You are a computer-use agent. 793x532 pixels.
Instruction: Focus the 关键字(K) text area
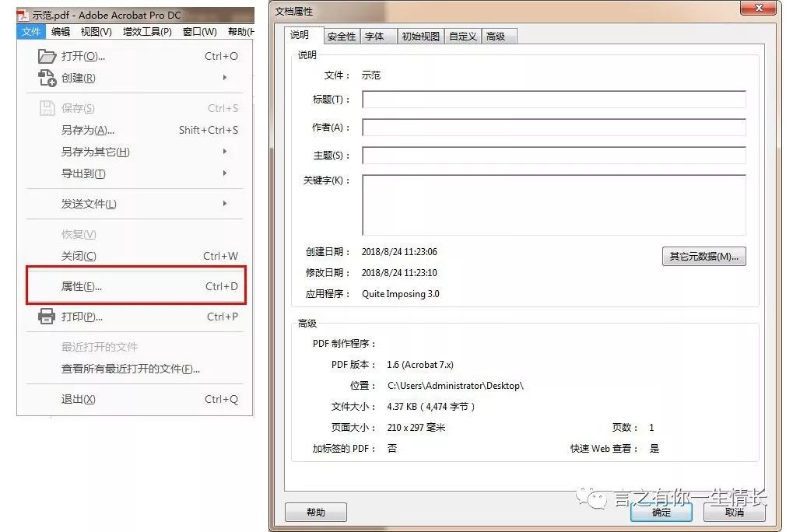click(553, 205)
